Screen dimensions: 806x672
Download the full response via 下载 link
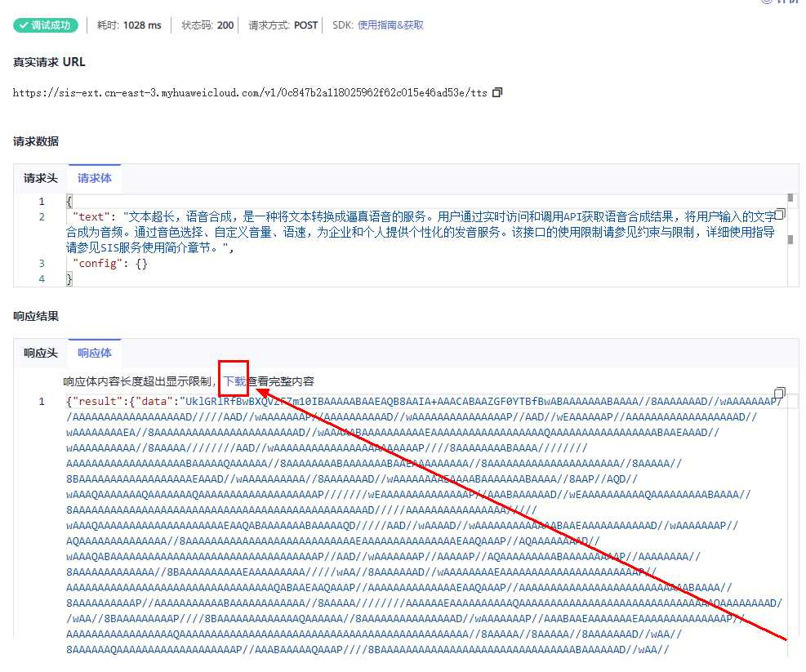coord(234,381)
